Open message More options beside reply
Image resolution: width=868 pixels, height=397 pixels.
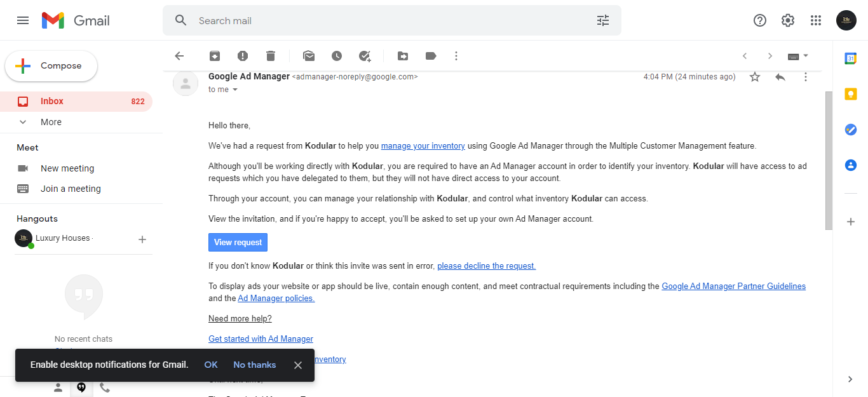pos(806,77)
